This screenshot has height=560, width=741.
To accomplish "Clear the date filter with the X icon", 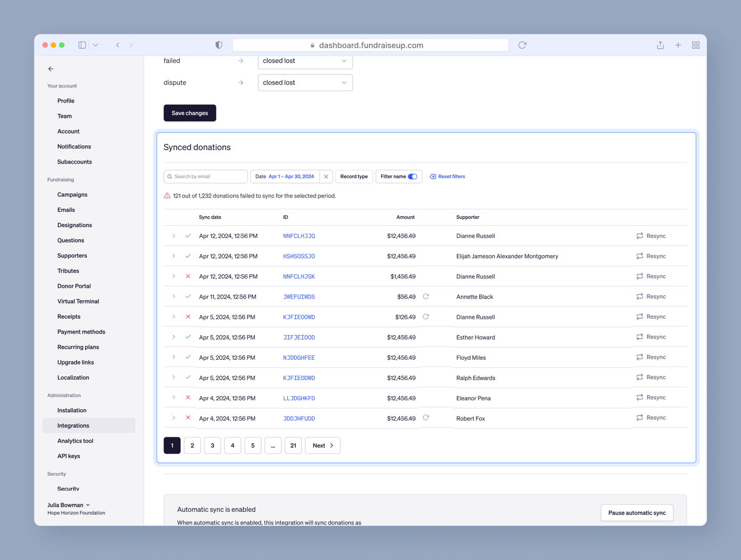I will point(326,177).
